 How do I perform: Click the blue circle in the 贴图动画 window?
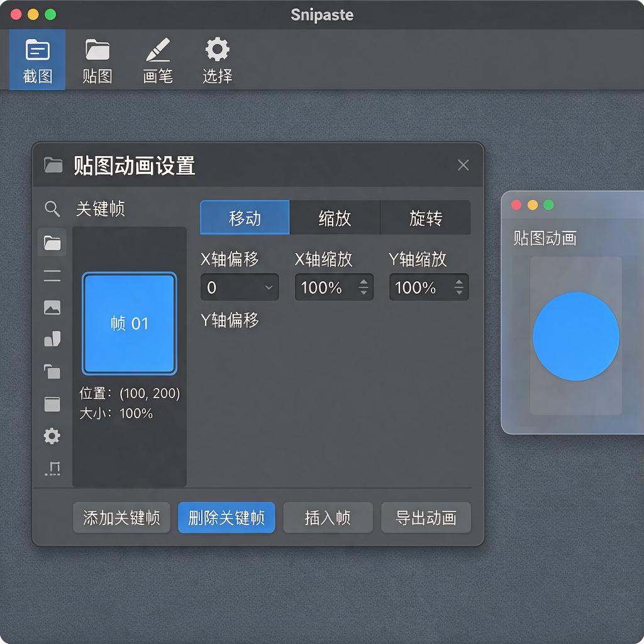(576, 336)
